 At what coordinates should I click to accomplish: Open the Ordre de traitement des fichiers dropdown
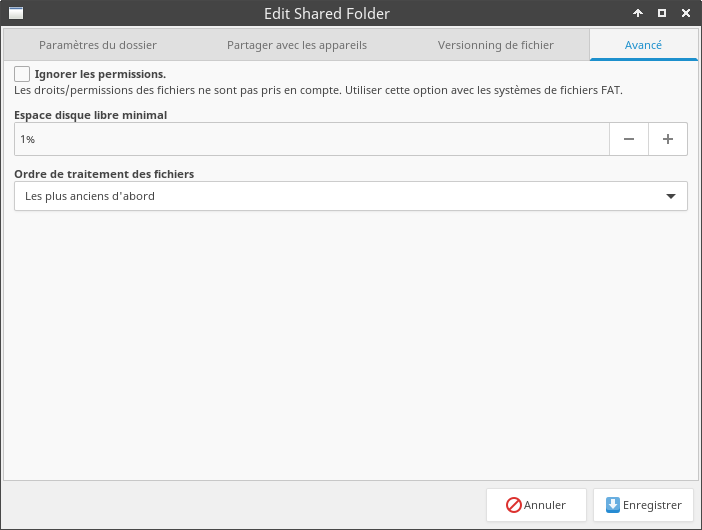pyautogui.click(x=351, y=196)
